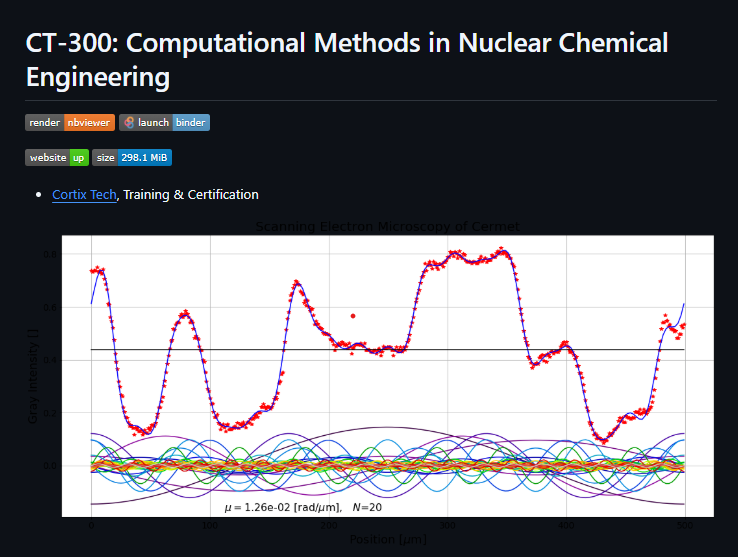Click the Binder logo icon in launch badge
The height and width of the screenshot is (557, 738).
coord(129,123)
